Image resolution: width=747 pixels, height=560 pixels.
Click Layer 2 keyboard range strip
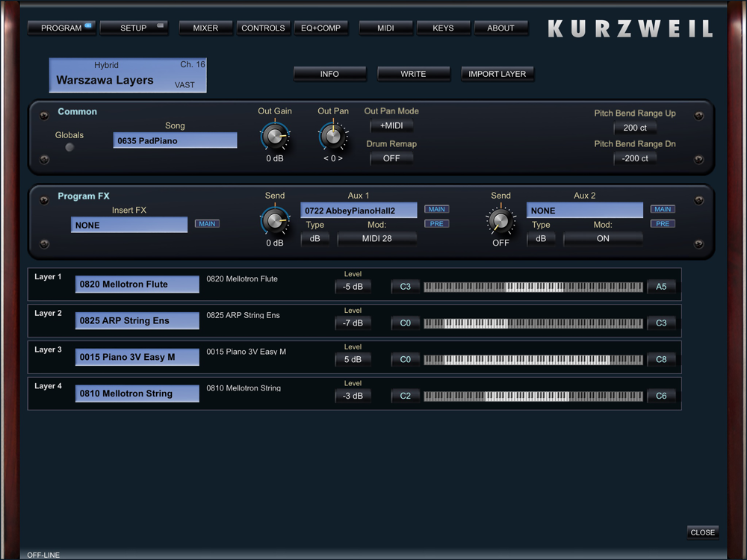click(533, 323)
